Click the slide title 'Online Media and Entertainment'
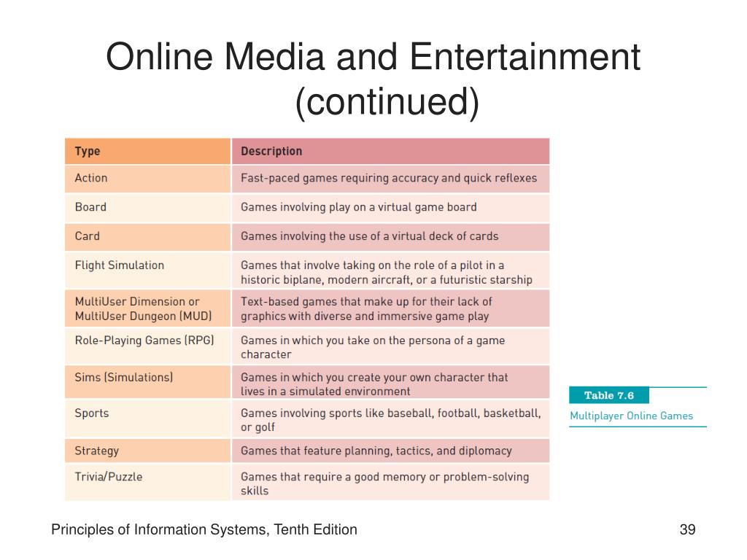This screenshot has height=560, width=747. coord(373,57)
